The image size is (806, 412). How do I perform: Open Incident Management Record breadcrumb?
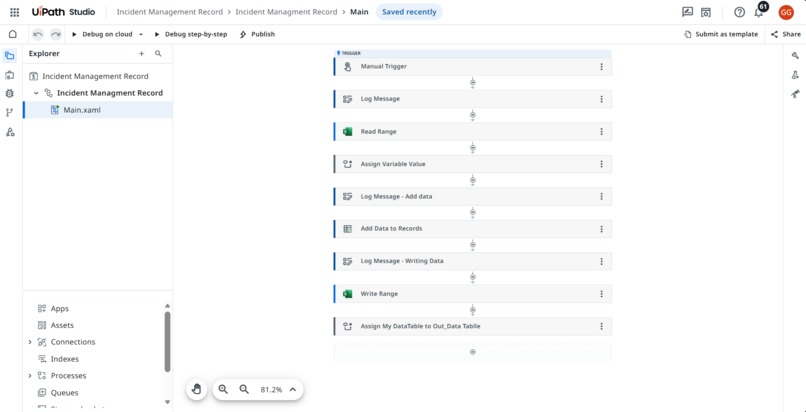[x=170, y=12]
